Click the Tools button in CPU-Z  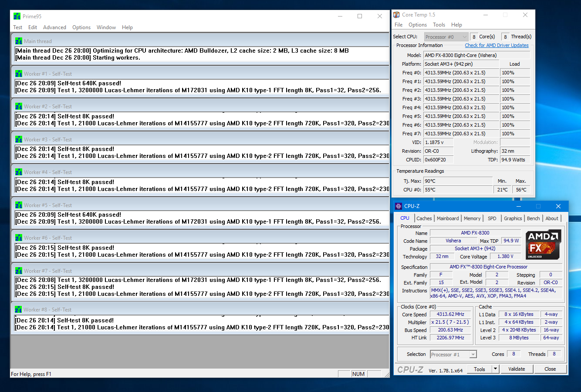(480, 369)
